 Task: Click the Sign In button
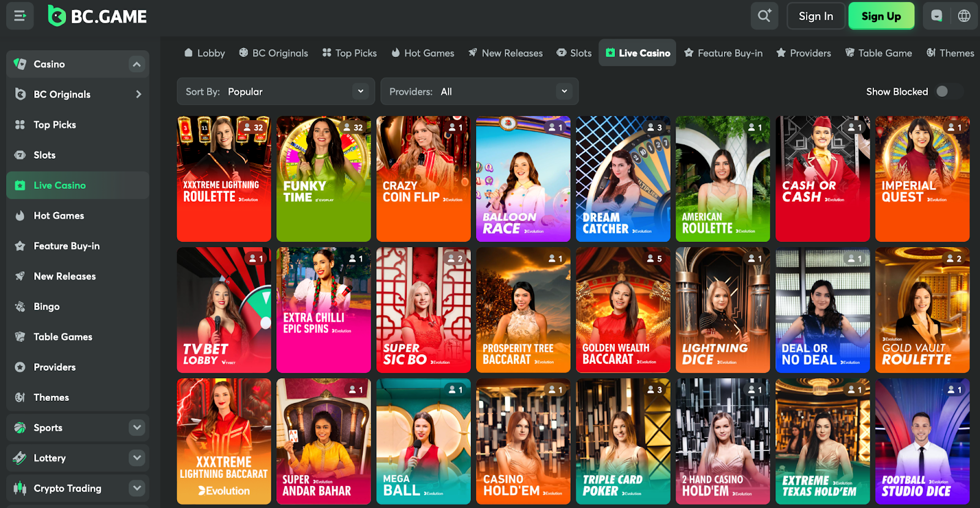pyautogui.click(x=816, y=16)
